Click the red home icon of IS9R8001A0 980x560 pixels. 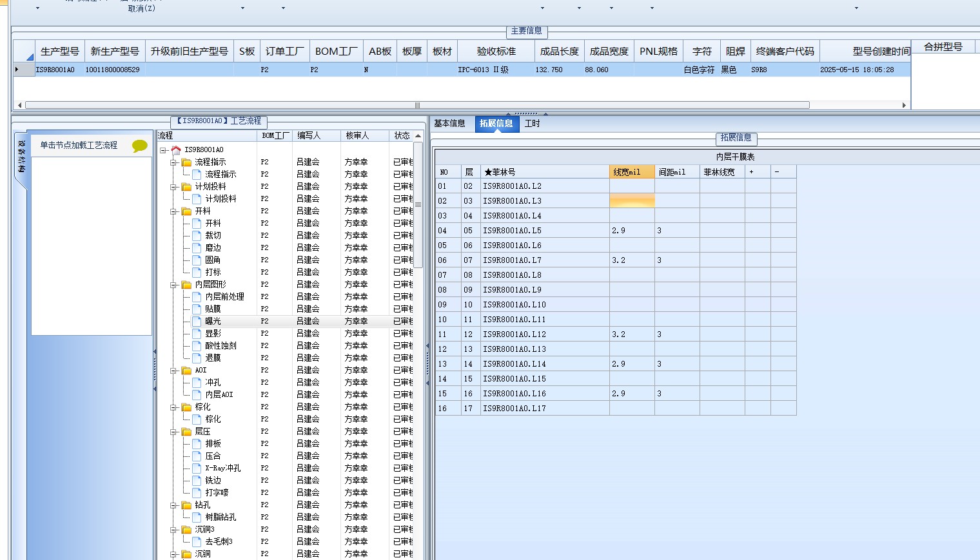[x=176, y=150]
